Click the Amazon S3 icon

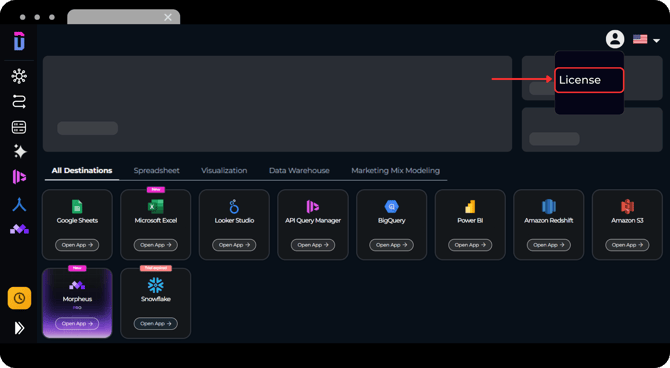pos(627,207)
